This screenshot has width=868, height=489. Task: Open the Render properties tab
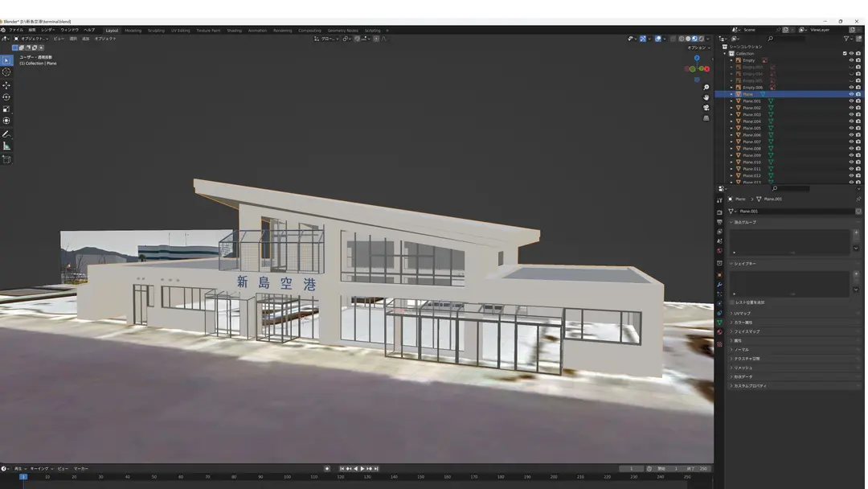pyautogui.click(x=719, y=212)
